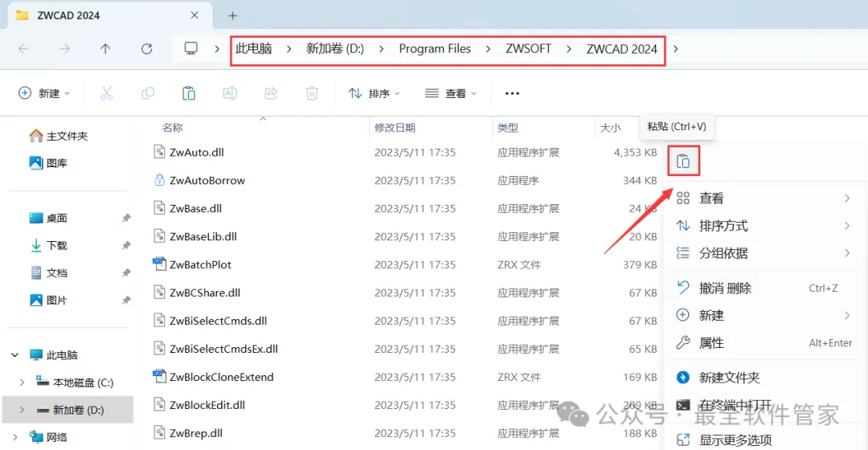The height and width of the screenshot is (450, 868).
Task: Click the Copy icon in toolbar
Action: pos(147,93)
